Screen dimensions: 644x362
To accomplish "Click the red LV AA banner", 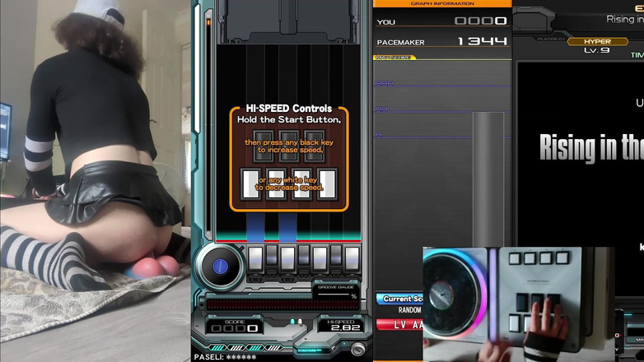I will pyautogui.click(x=399, y=325).
